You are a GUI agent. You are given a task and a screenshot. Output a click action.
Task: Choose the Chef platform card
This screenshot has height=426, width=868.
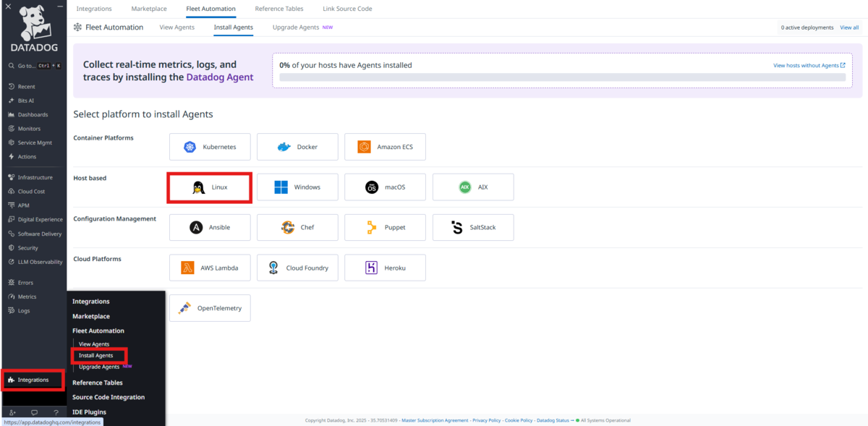pyautogui.click(x=297, y=227)
